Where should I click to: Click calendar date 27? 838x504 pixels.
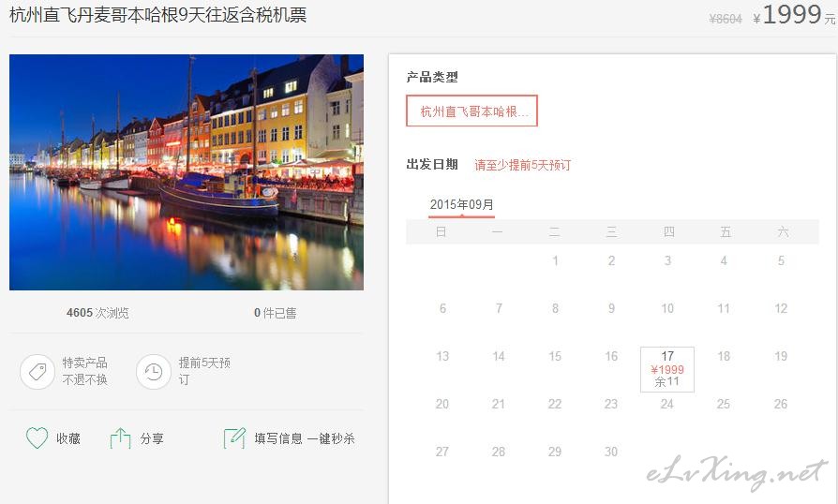coord(442,452)
